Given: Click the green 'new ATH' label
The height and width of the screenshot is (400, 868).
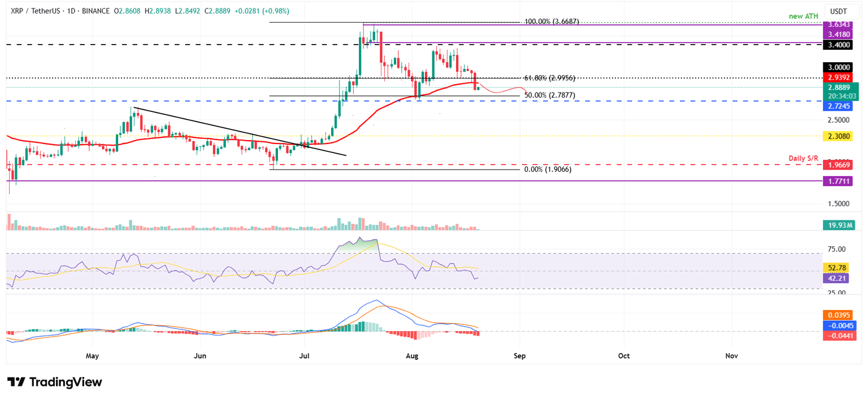Looking at the screenshot, I should click(802, 16).
